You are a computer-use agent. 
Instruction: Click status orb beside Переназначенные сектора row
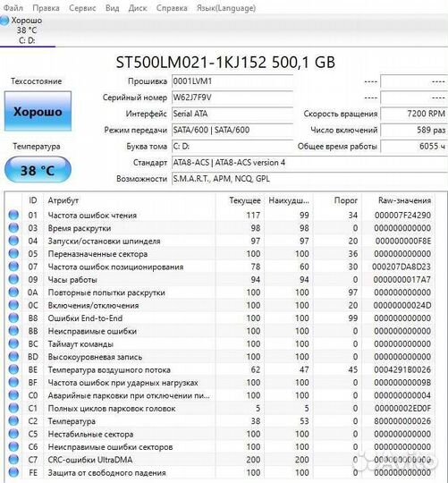[x=13, y=253]
